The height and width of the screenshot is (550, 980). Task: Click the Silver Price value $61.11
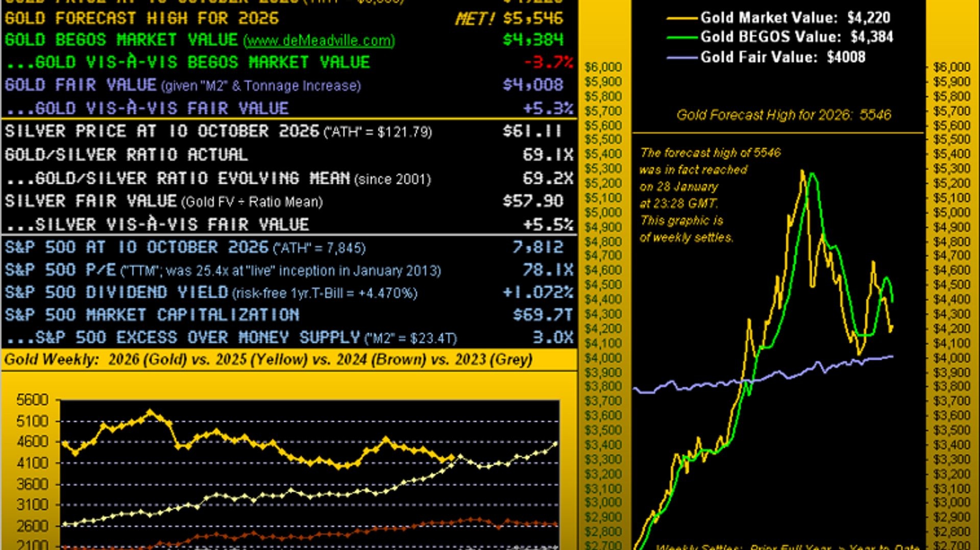click(x=533, y=131)
